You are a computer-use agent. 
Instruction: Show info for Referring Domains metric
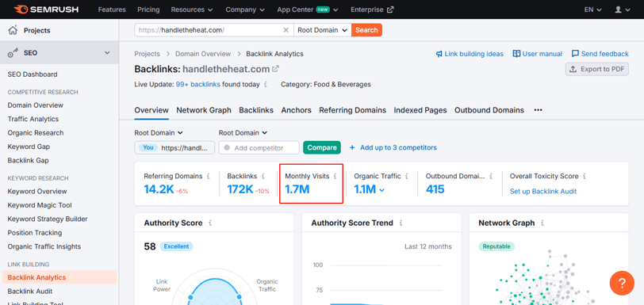[x=209, y=176]
